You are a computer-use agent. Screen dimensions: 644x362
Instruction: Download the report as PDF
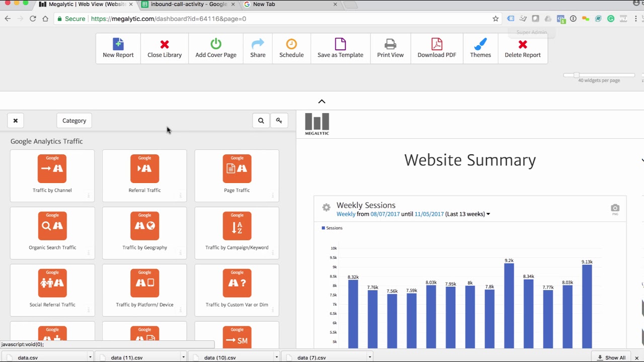(x=437, y=48)
